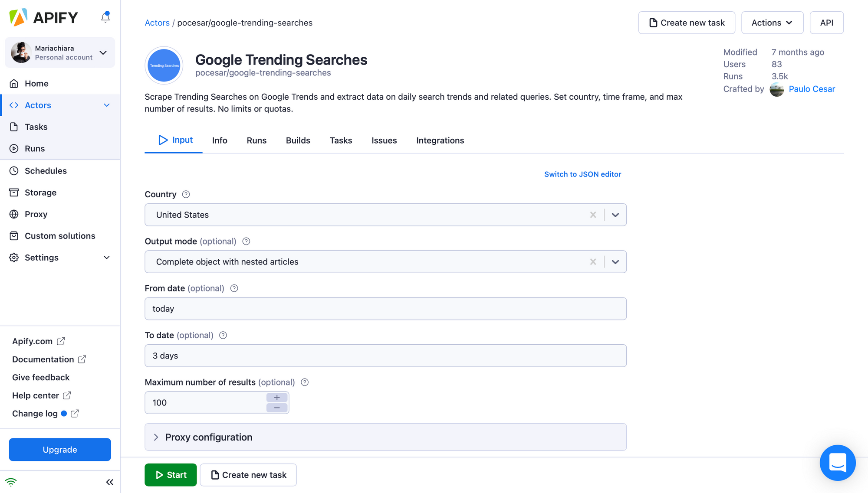Click the Storage sidebar icon
This screenshot has width=868, height=493.
click(14, 192)
